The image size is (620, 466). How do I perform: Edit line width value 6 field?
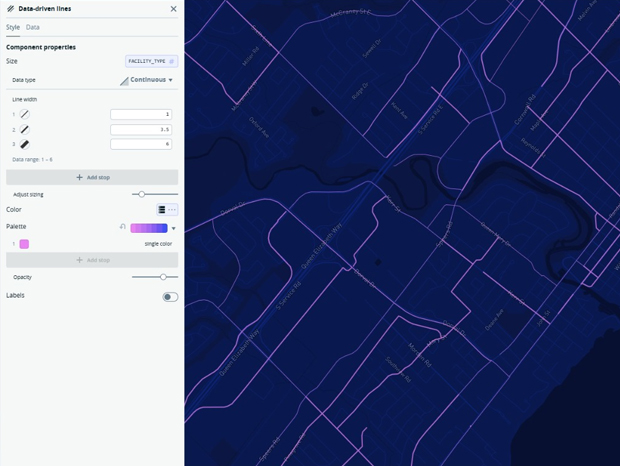pyautogui.click(x=141, y=144)
